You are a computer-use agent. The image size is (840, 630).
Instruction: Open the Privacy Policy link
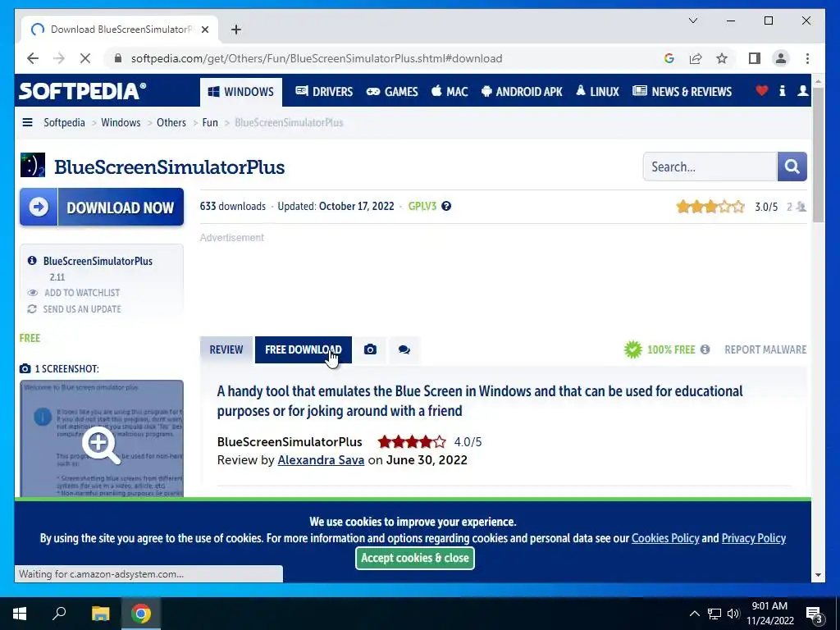click(x=754, y=538)
